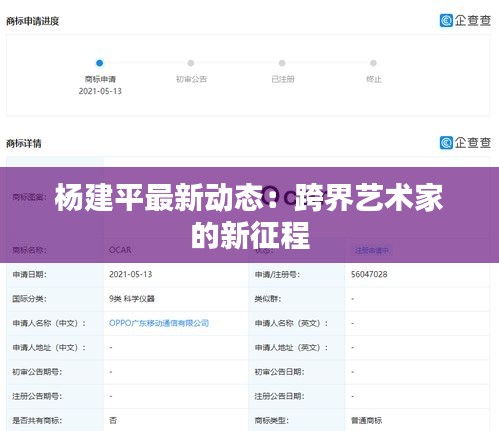Screen dimensions: 499x431
Task: Click the 申请日期 value 2021-05-13
Action: pos(130,274)
